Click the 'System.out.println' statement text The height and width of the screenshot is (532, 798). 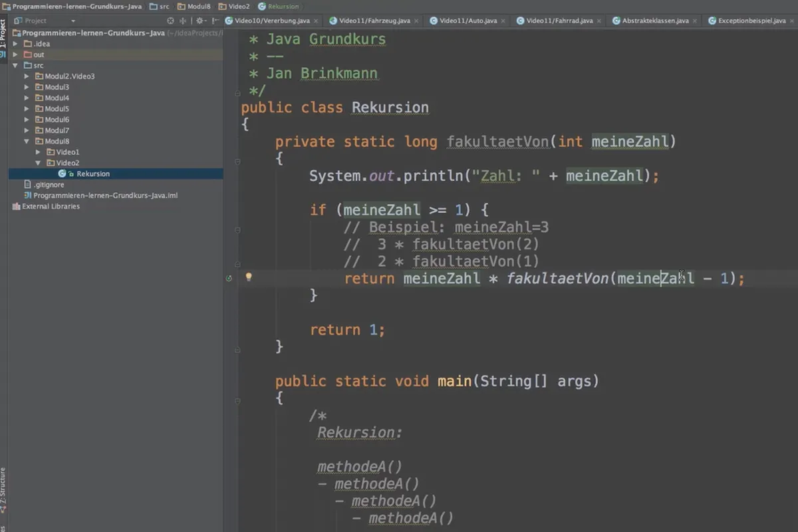tap(484, 176)
